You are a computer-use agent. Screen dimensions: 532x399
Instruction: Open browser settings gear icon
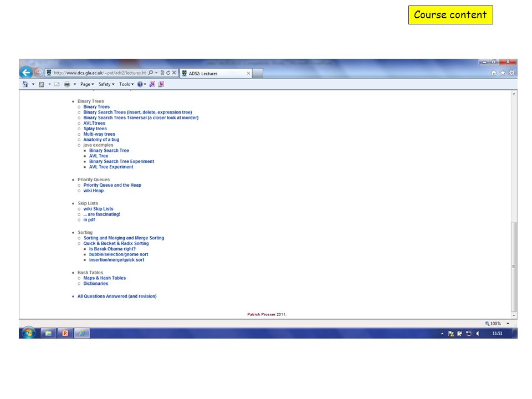[511, 73]
